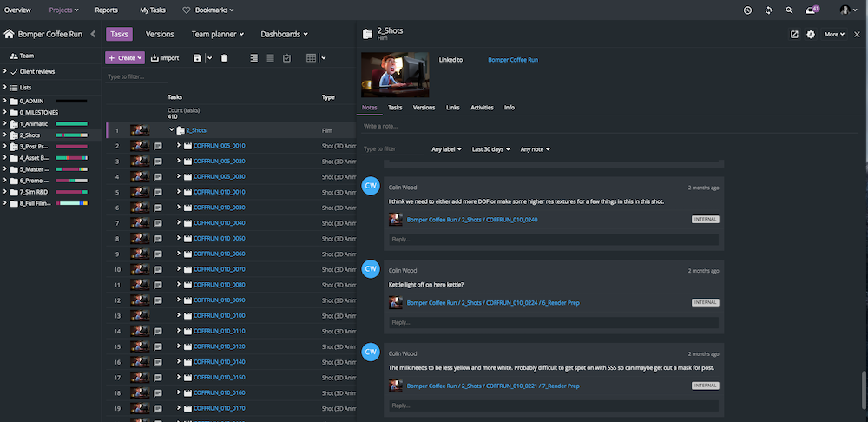This screenshot has height=422, width=868.
Task: Open the Dashboards menu
Action: pos(285,35)
